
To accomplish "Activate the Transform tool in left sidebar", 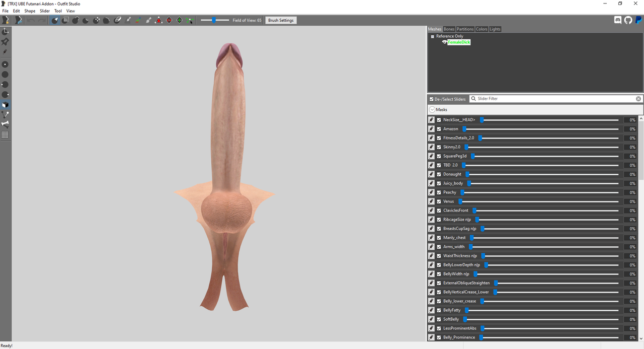I will coord(5,31).
